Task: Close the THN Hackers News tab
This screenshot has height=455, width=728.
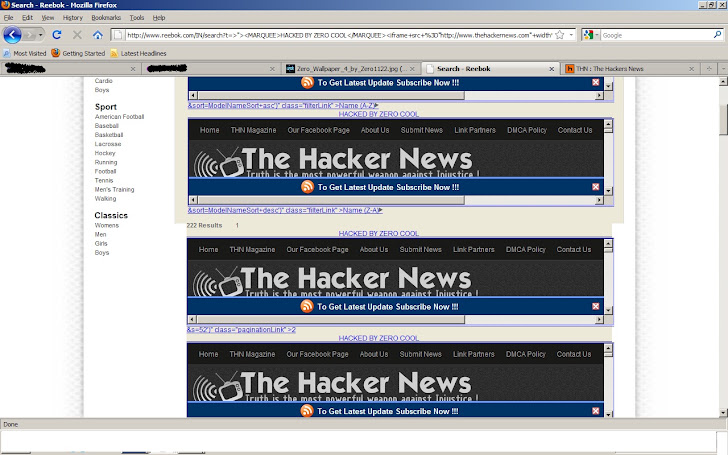Action: [691, 69]
